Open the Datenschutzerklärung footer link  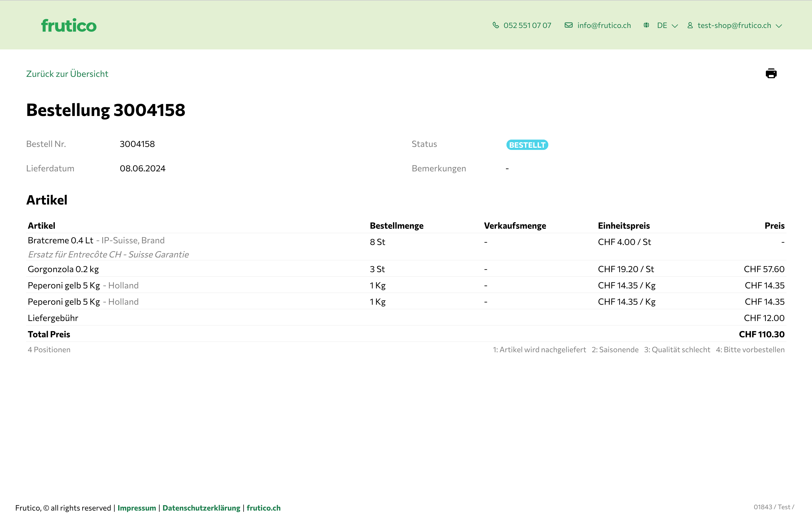click(x=201, y=508)
